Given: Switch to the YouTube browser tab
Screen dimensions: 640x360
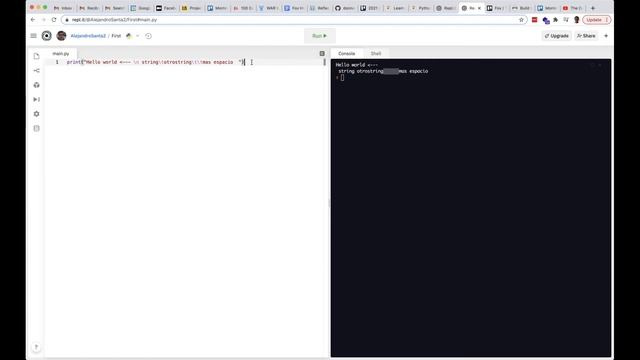Looking at the screenshot, I should pyautogui.click(x=572, y=8).
